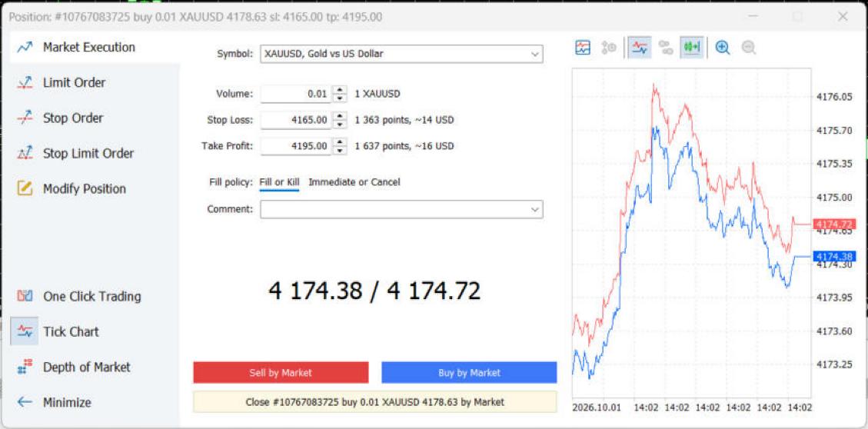Click the Stop Order icon

[x=25, y=118]
